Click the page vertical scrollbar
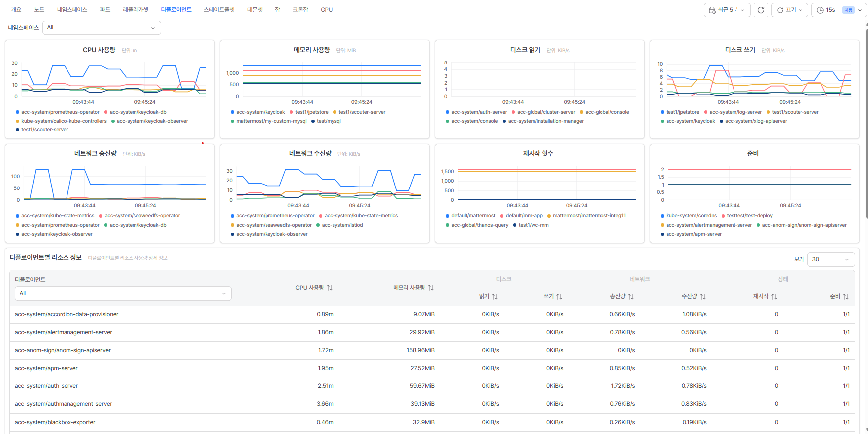This screenshot has height=436, width=868. point(866,124)
